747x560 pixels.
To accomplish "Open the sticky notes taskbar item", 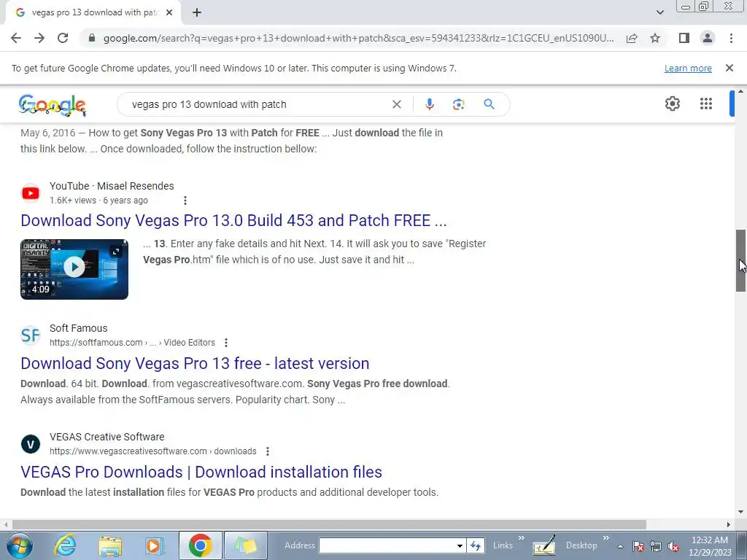I will (x=245, y=545).
